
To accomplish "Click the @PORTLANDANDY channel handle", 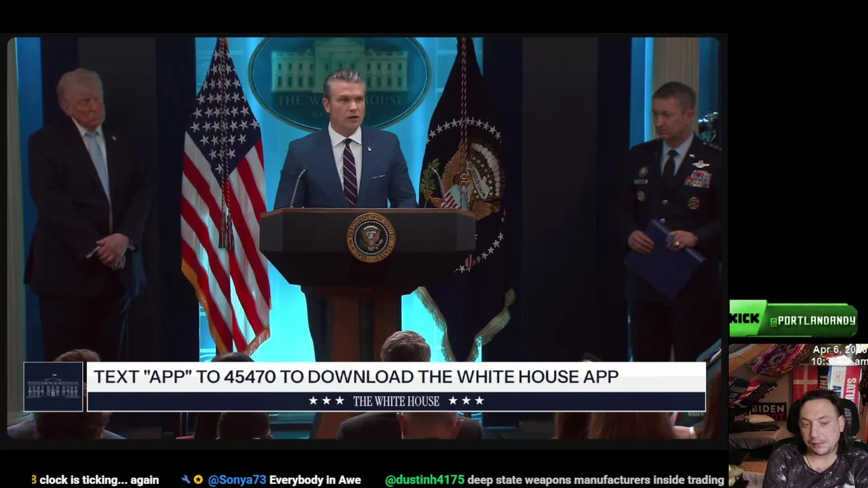I will click(x=812, y=321).
